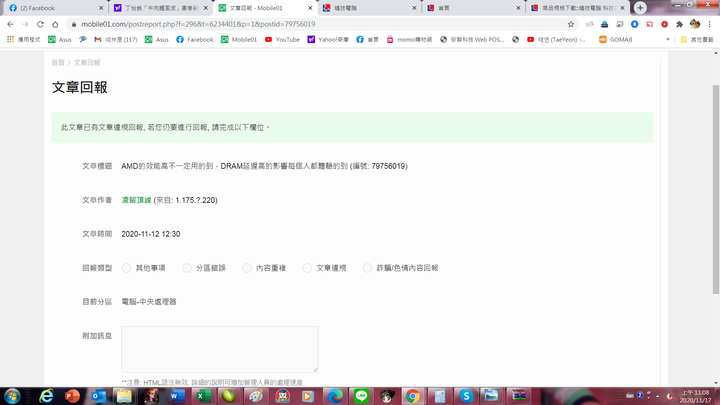Close the Facebook tab
Viewport: 720px width, 405px height.
[101, 8]
